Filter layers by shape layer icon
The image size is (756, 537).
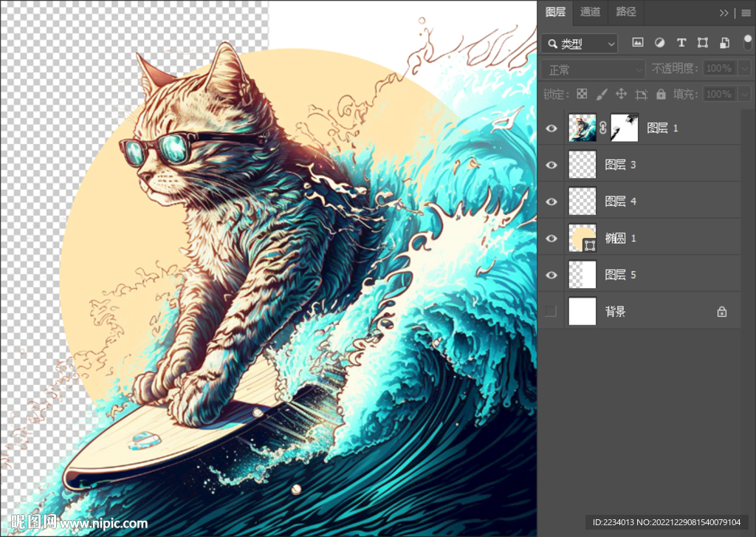point(703,44)
